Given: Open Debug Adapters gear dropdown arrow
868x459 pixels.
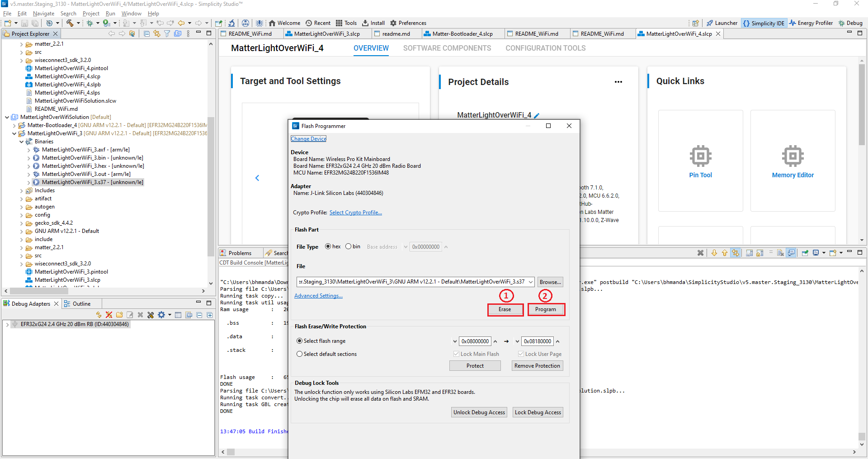Looking at the screenshot, I should [170, 315].
